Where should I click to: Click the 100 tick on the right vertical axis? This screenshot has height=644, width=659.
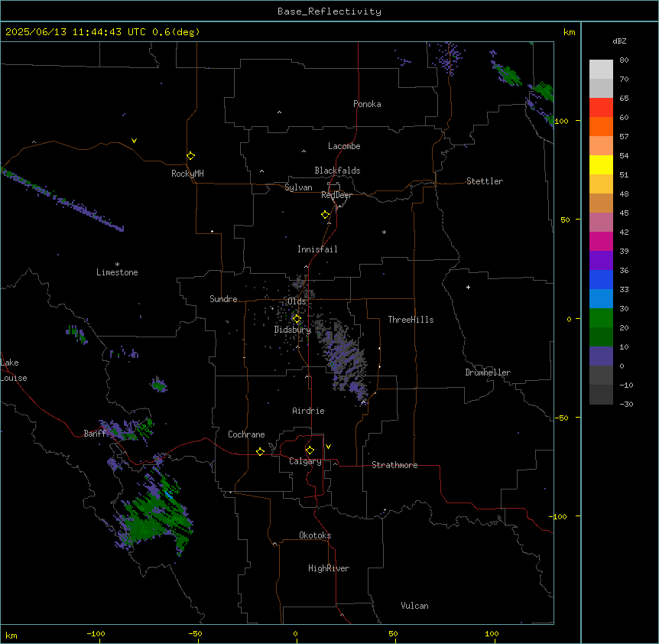pyautogui.click(x=561, y=121)
